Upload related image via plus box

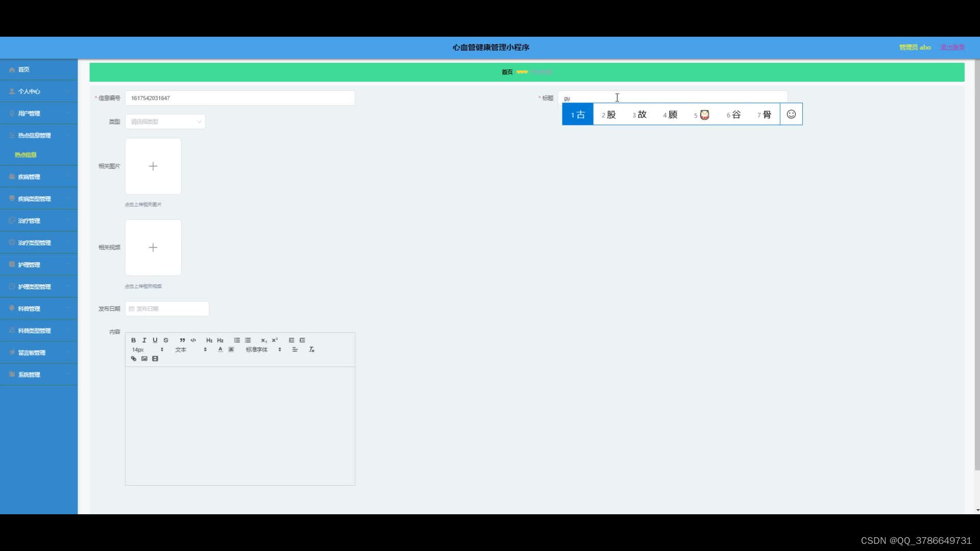(153, 166)
